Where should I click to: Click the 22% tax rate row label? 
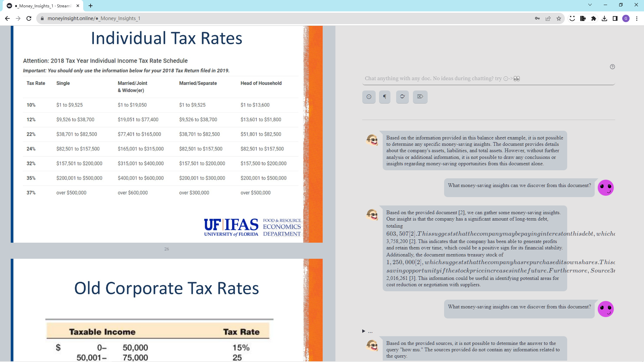[x=31, y=134]
